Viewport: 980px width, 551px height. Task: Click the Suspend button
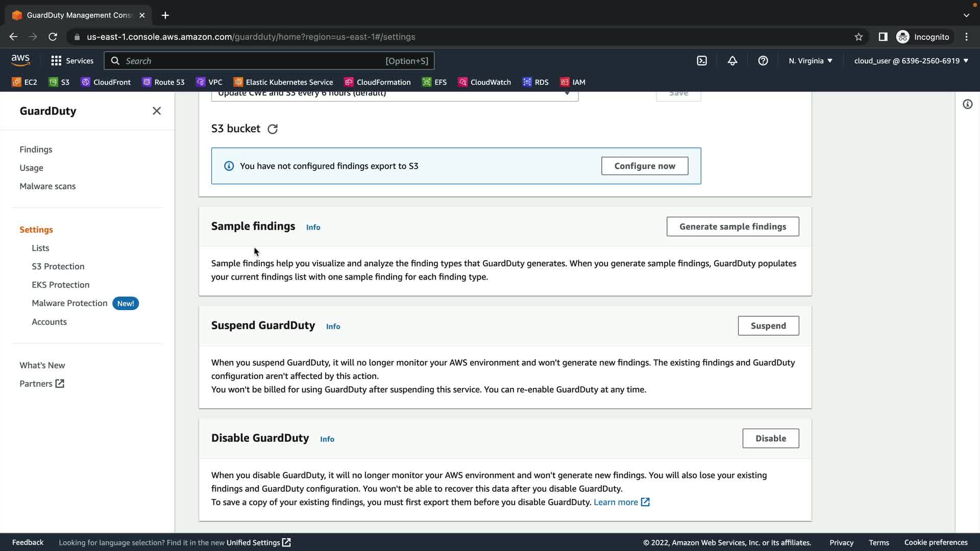click(768, 325)
